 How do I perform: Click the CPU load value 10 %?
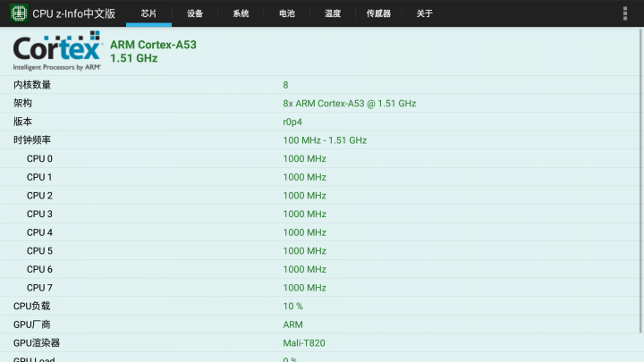click(x=292, y=307)
